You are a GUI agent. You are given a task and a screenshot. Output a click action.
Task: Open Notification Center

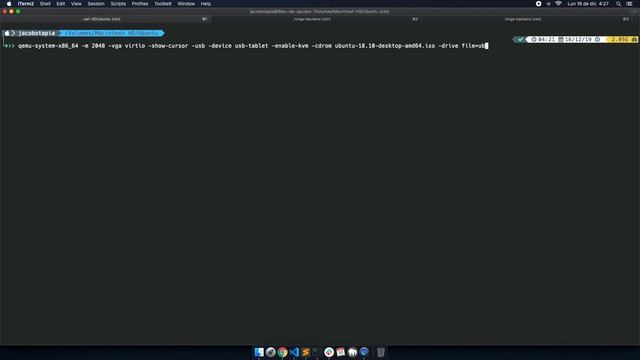point(629,4)
